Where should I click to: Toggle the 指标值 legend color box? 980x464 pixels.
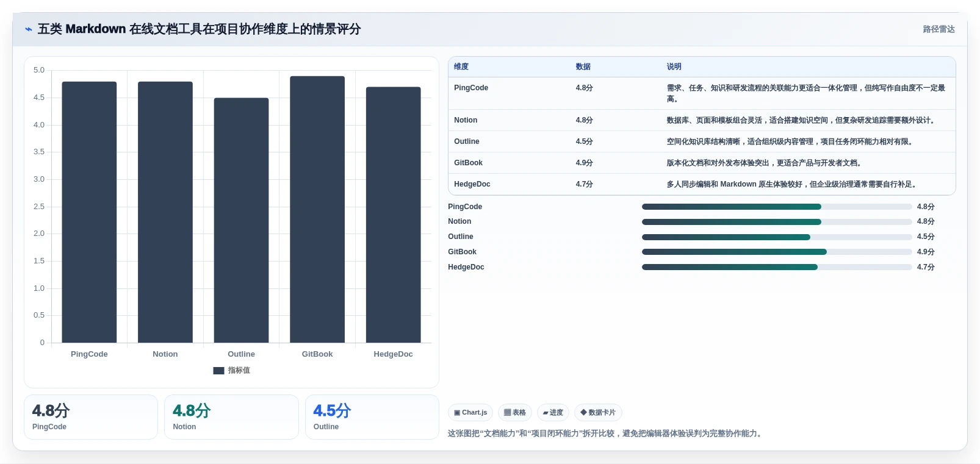click(218, 371)
